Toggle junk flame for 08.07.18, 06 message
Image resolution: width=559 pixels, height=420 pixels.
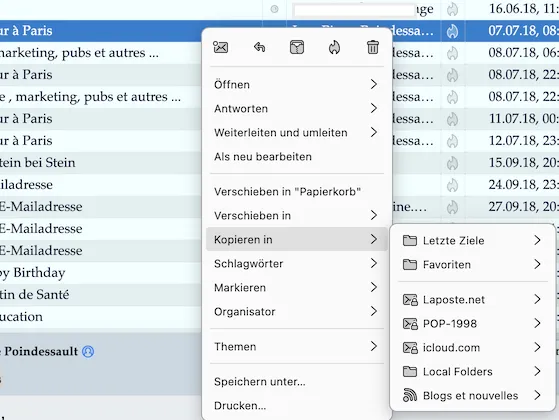452,53
